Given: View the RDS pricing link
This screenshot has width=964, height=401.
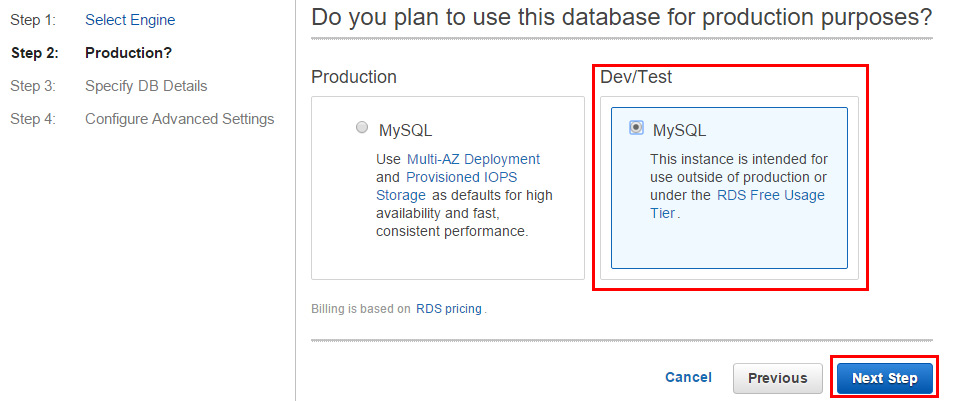Looking at the screenshot, I should (449, 309).
